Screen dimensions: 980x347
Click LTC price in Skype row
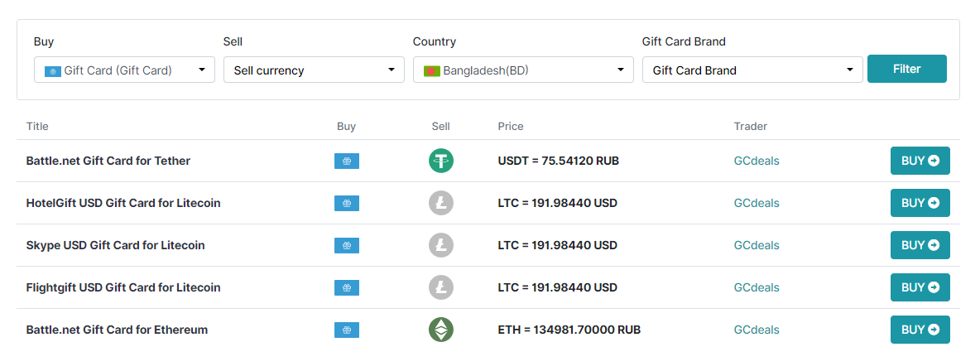point(558,245)
